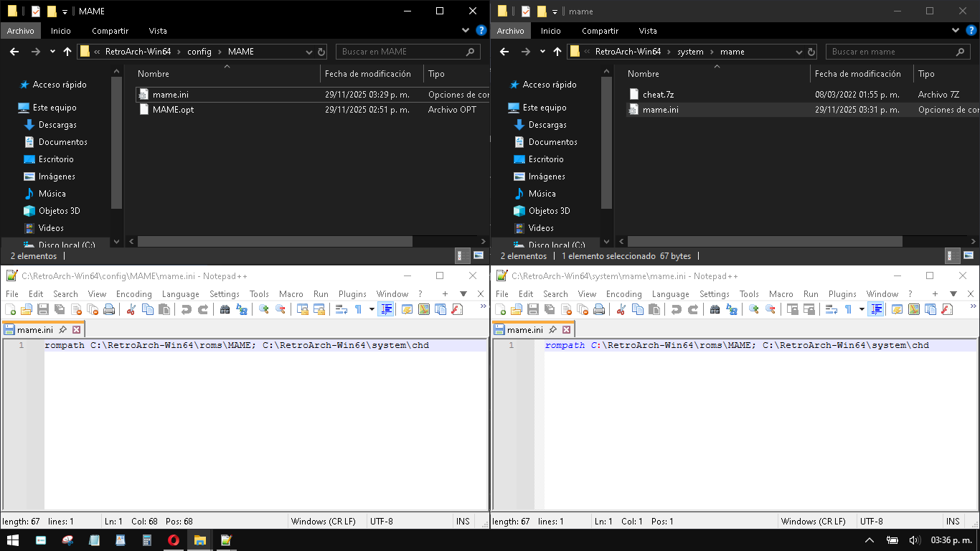
Task: Open Documentos in the right Explorer sidebar
Action: [x=552, y=142]
